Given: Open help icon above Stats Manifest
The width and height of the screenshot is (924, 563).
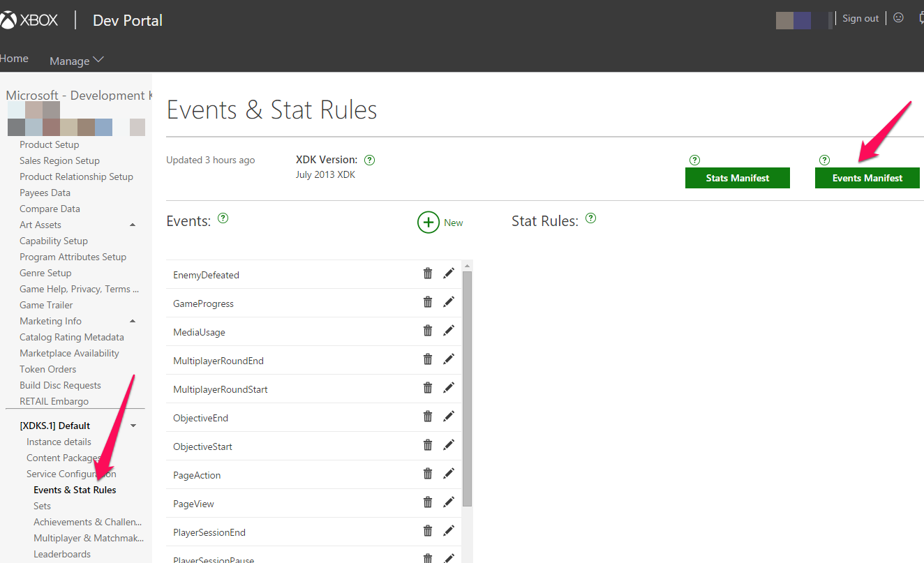Looking at the screenshot, I should point(694,160).
